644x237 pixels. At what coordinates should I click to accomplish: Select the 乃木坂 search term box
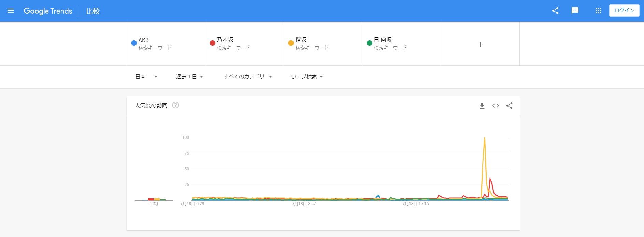click(244, 43)
